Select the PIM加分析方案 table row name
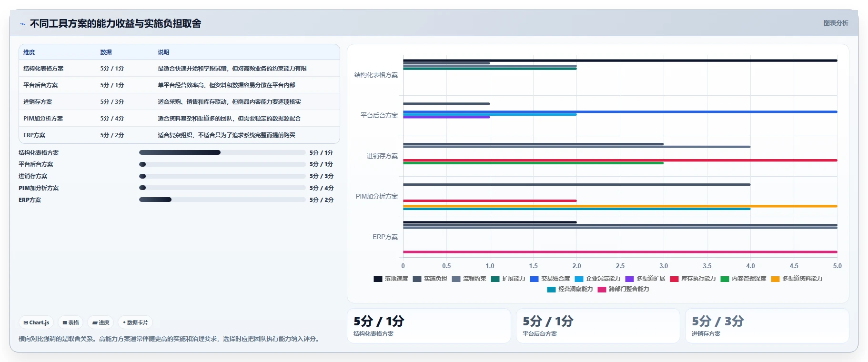 pos(43,119)
